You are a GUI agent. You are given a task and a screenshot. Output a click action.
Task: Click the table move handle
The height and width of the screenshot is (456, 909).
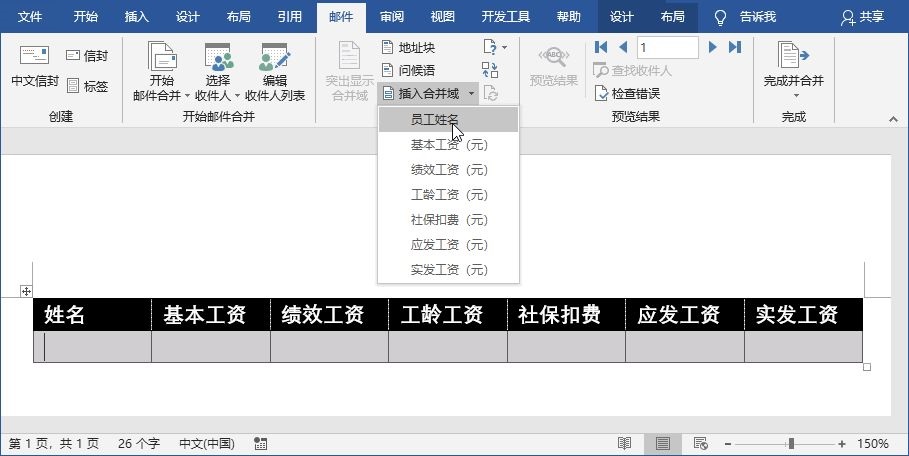point(26,291)
